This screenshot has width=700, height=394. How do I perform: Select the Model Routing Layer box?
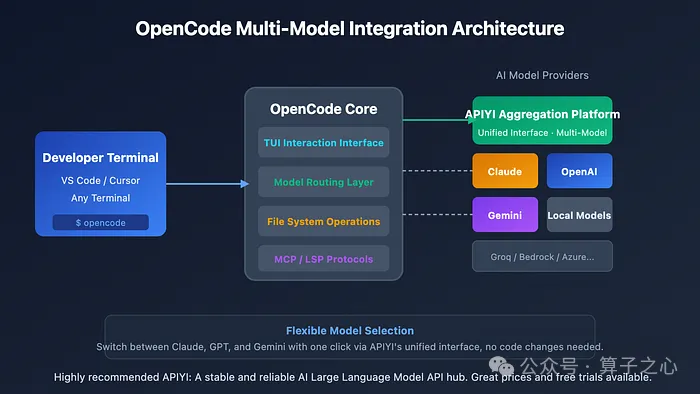324,182
